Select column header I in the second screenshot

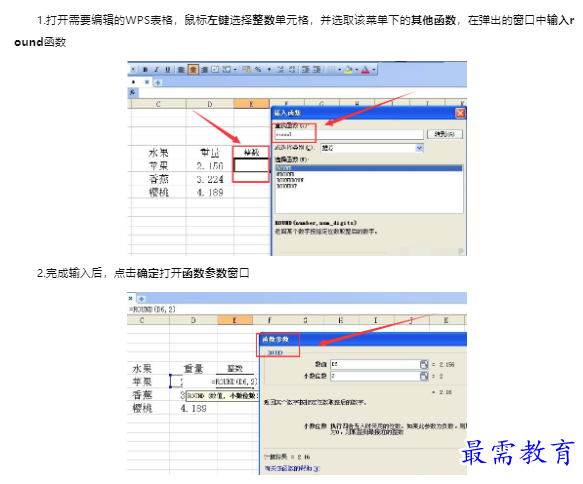(x=376, y=320)
